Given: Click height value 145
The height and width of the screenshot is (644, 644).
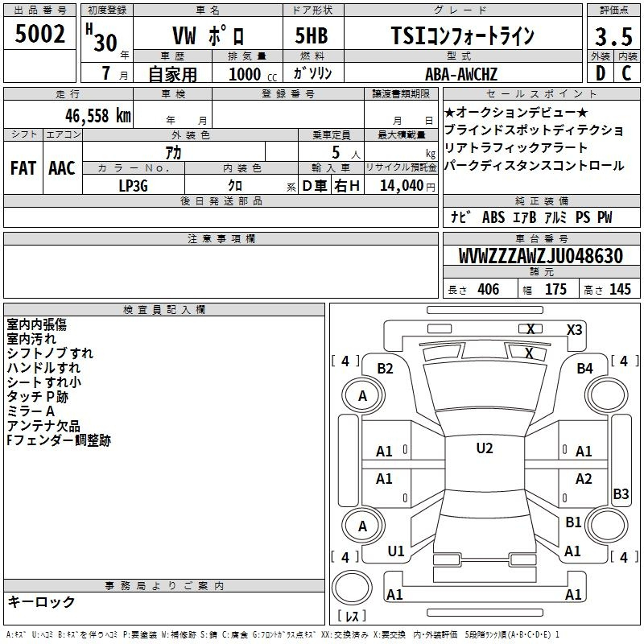Looking at the screenshot, I should coord(620,289).
